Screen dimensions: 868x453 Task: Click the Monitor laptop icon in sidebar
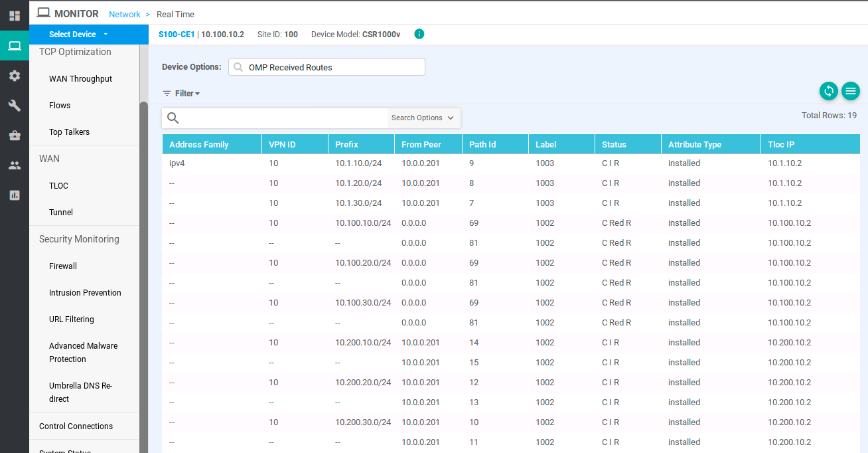coord(15,46)
